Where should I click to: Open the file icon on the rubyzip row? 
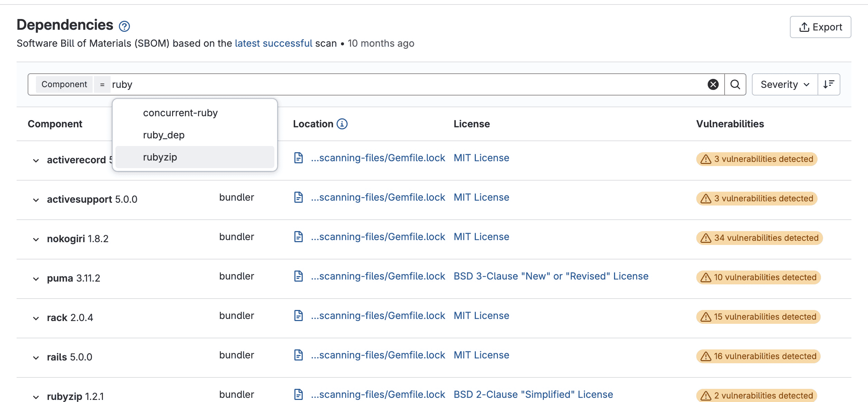pos(299,394)
